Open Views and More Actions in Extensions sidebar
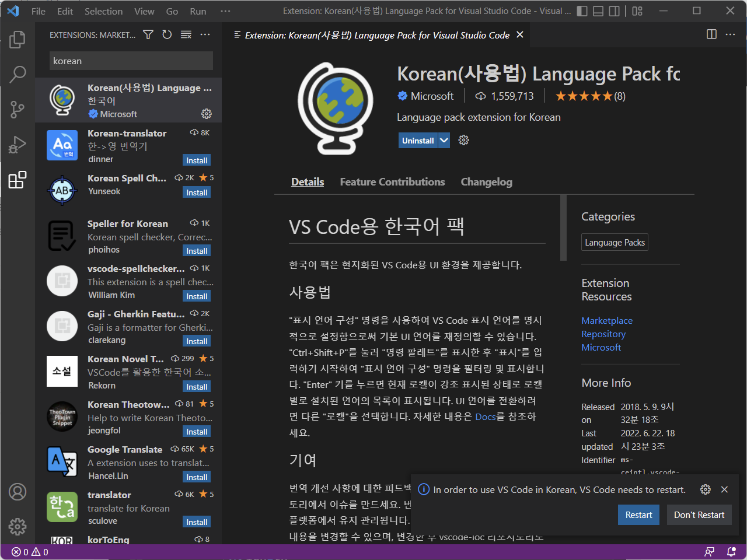Image resolution: width=747 pixels, height=560 pixels. click(205, 35)
